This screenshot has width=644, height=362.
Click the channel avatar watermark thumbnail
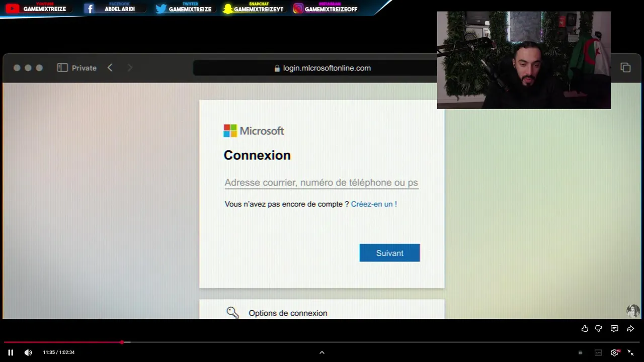click(633, 311)
